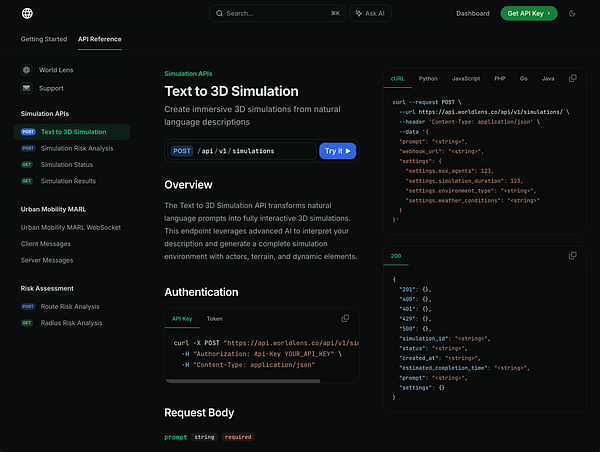Click the Ask AI button

(x=370, y=13)
